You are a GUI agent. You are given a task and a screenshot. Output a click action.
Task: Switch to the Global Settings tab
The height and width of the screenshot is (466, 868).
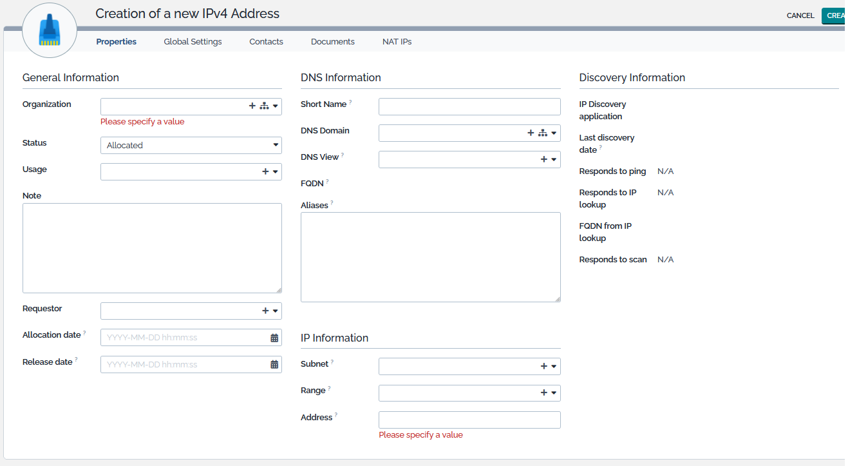pos(193,41)
